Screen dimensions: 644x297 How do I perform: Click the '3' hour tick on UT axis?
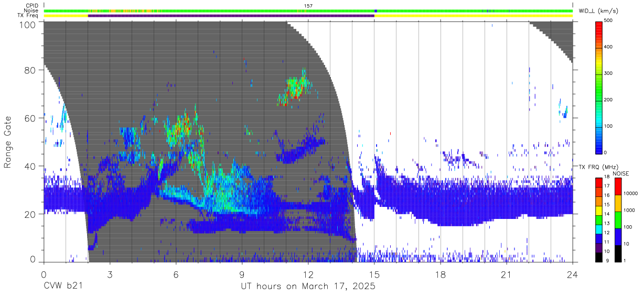(110, 274)
